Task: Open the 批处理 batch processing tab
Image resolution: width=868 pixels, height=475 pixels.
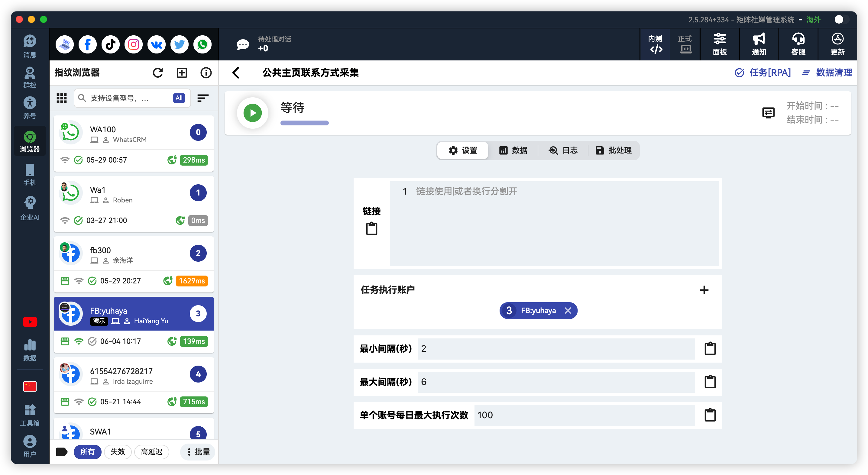Action: click(614, 150)
